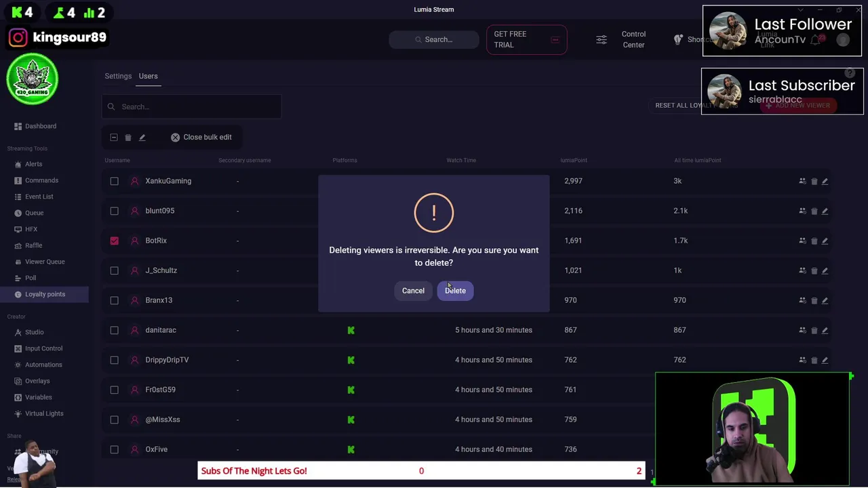Check the @MissXss row checkbox
This screenshot has width=868, height=488.
coord(114,420)
